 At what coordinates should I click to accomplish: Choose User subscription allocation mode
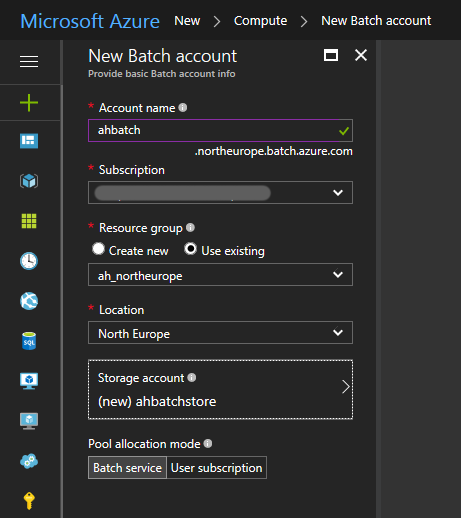click(217, 468)
